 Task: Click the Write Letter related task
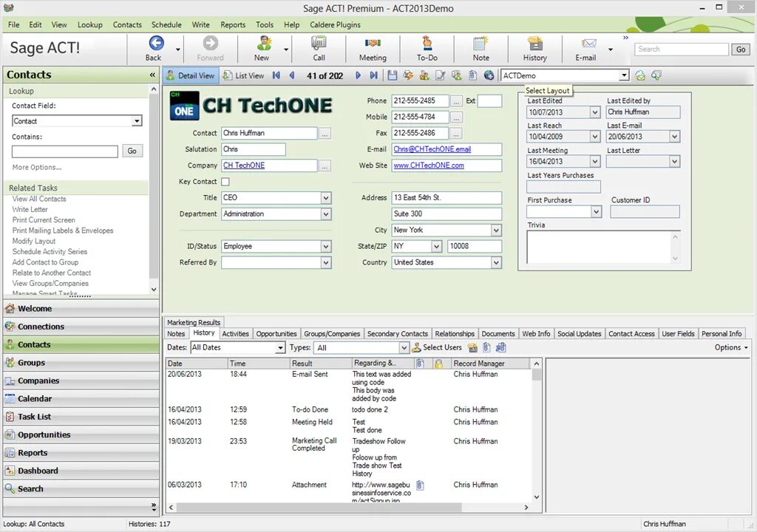pos(30,210)
